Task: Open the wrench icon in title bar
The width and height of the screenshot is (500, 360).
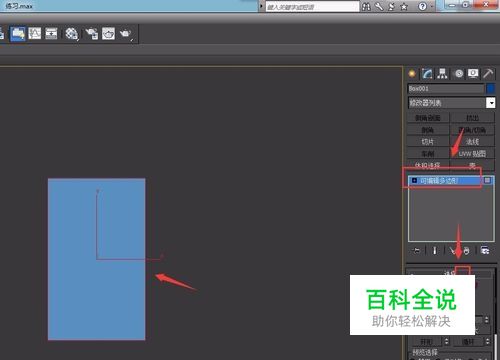Action: (379, 6)
